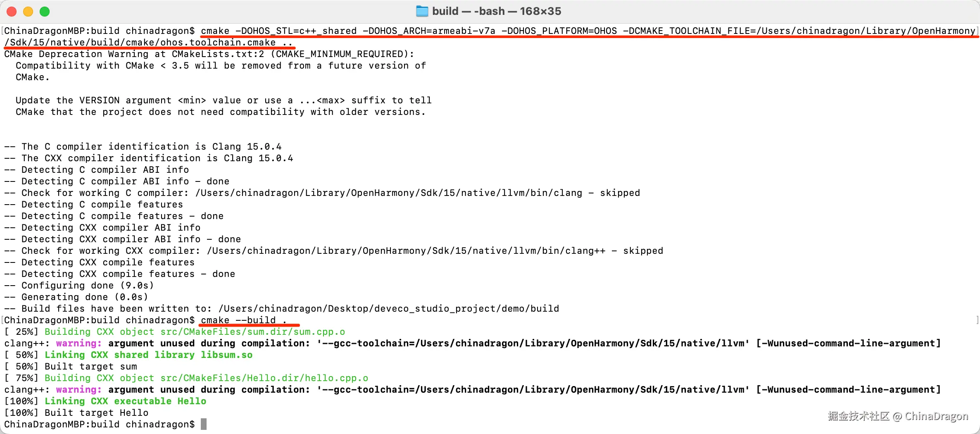Click the 'Check for working C compiler:' line

(322, 193)
